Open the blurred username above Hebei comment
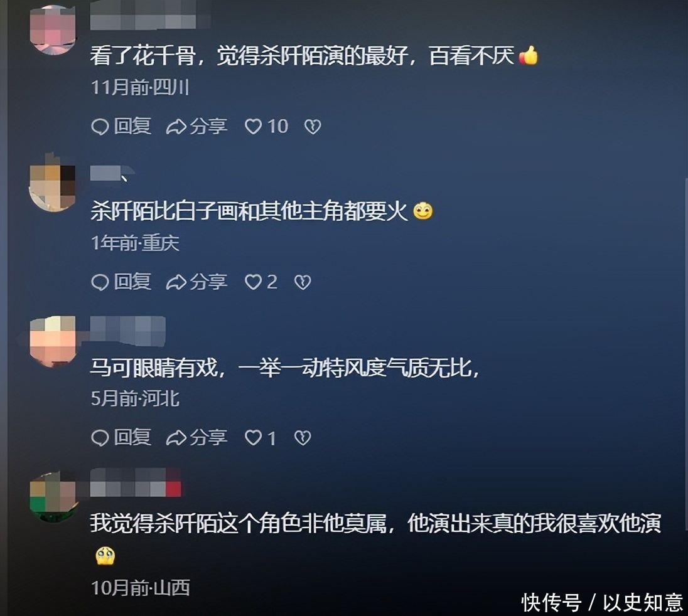This screenshot has width=688, height=616. click(x=127, y=331)
